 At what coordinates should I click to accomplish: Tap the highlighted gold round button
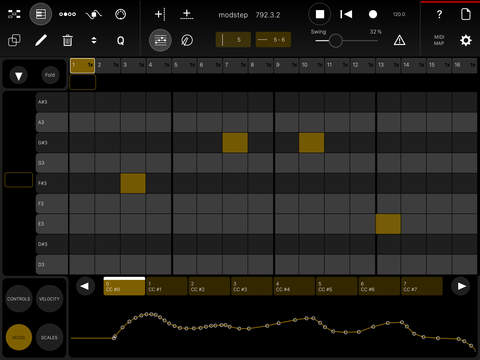pos(19,337)
